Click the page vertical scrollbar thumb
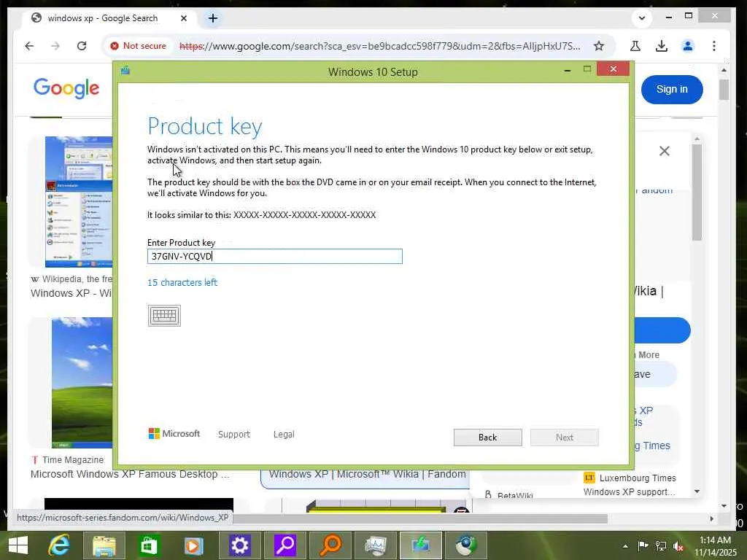 [x=724, y=90]
